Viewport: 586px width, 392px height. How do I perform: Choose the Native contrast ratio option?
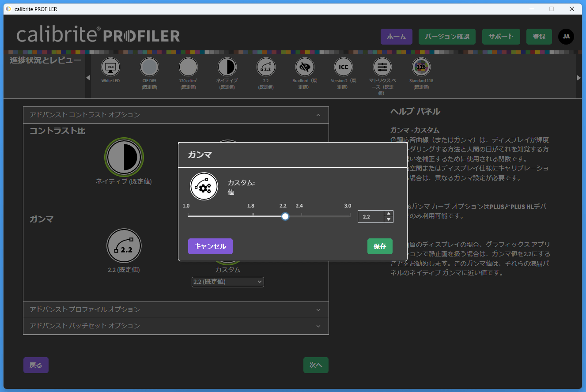(124, 157)
